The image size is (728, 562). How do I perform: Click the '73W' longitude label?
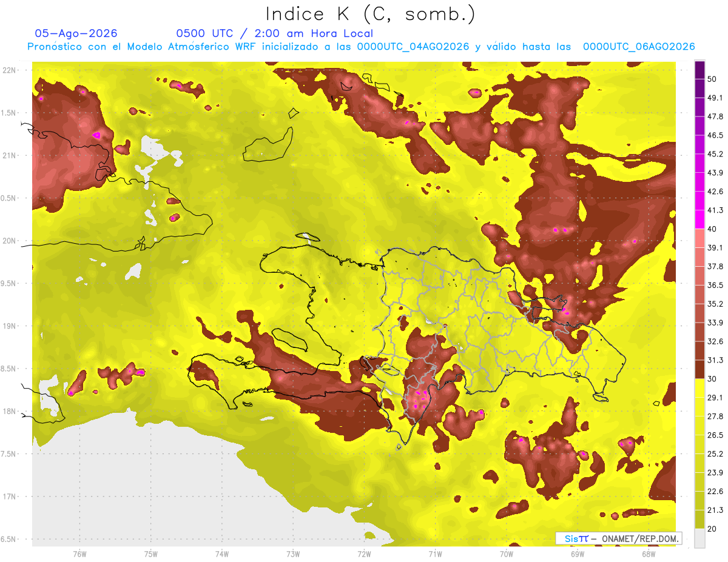(293, 554)
